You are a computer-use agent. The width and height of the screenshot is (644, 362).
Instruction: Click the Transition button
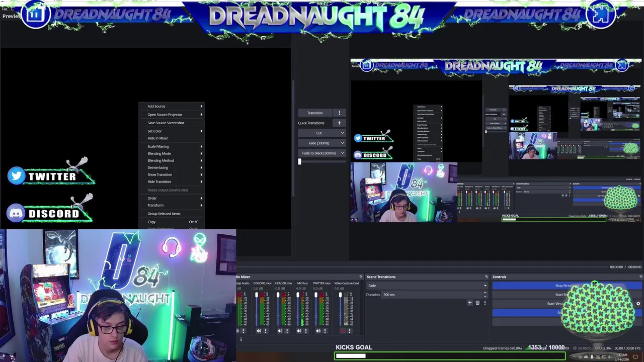[315, 113]
